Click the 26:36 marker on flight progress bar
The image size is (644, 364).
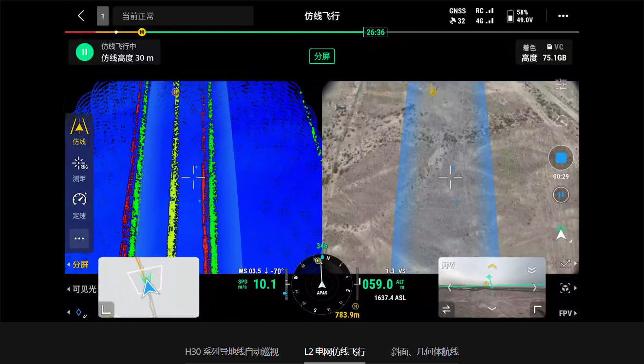[x=375, y=32]
